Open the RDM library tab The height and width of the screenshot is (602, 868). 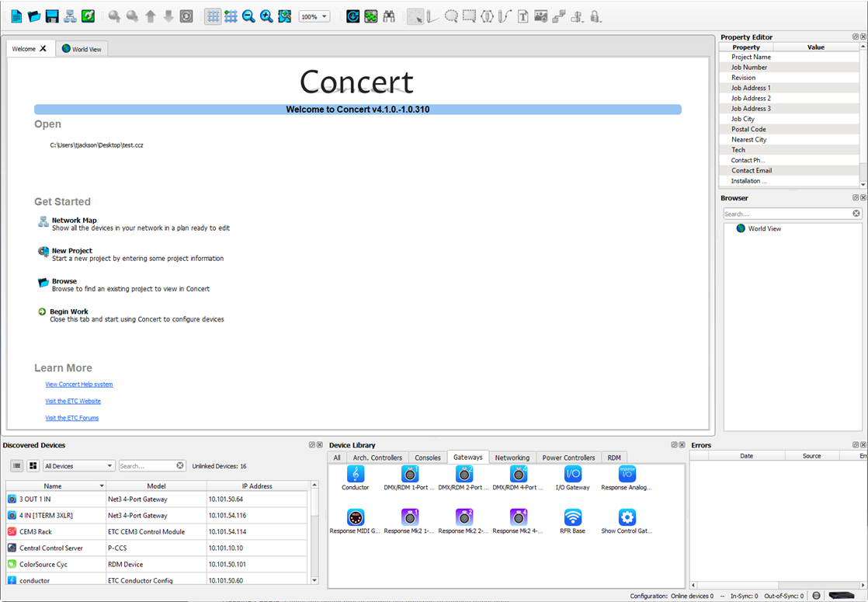click(614, 458)
